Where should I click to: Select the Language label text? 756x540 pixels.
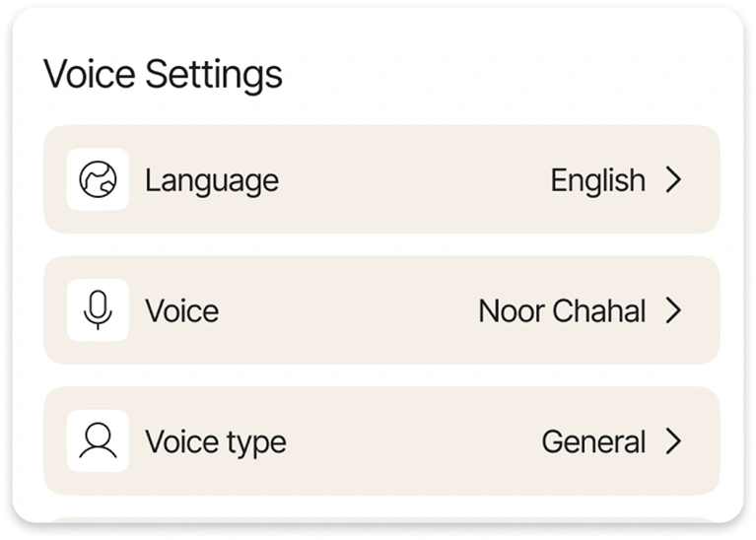pos(211,180)
